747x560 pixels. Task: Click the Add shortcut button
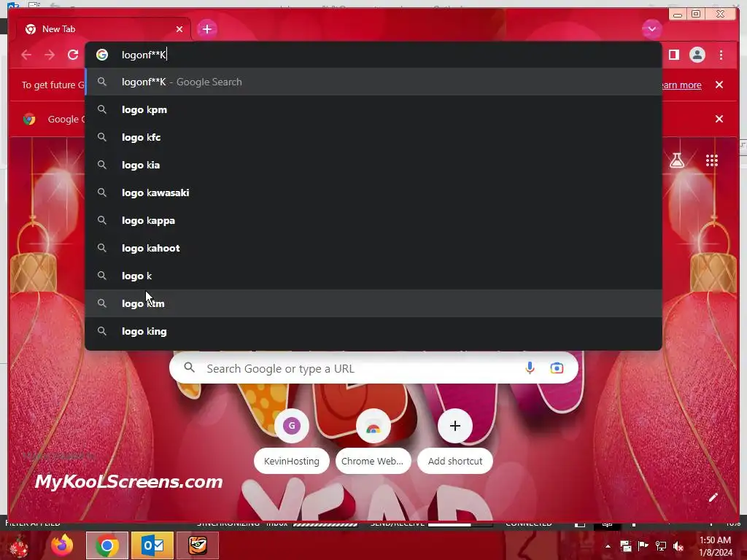click(x=455, y=441)
